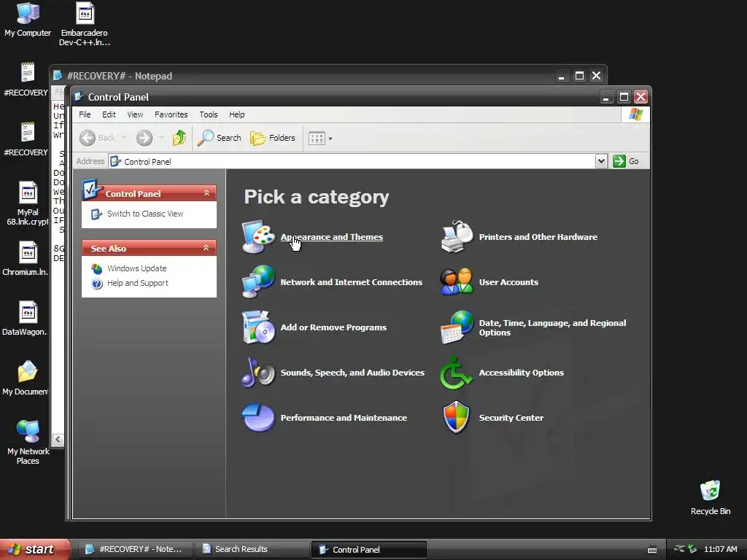Click the User Accounts category link
Viewport: 747px width, 560px height.
pyautogui.click(x=508, y=282)
